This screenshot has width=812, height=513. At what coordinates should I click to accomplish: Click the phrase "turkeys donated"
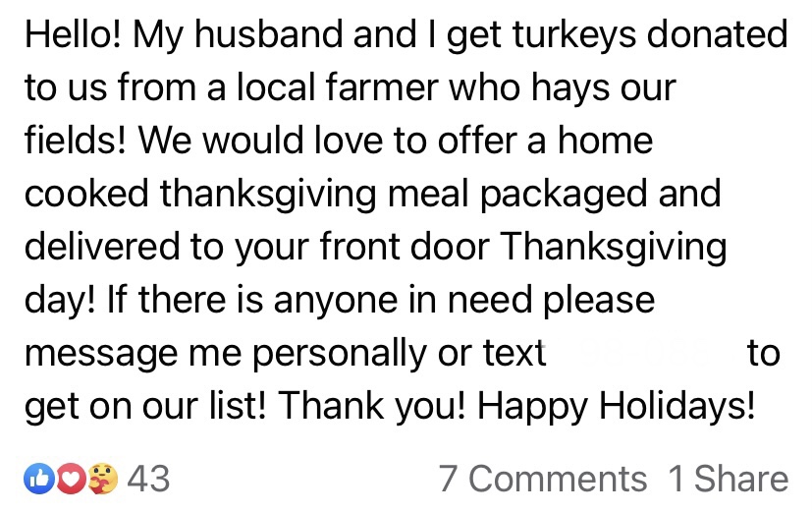(x=644, y=35)
